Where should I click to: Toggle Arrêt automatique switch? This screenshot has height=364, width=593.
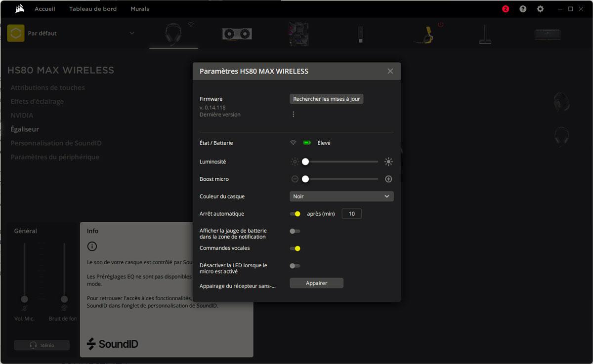point(295,214)
